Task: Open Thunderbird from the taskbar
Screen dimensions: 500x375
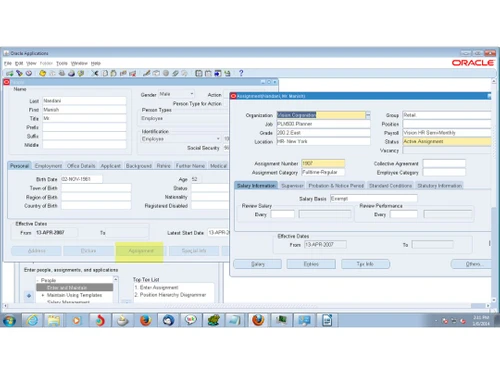Action: tap(168, 321)
